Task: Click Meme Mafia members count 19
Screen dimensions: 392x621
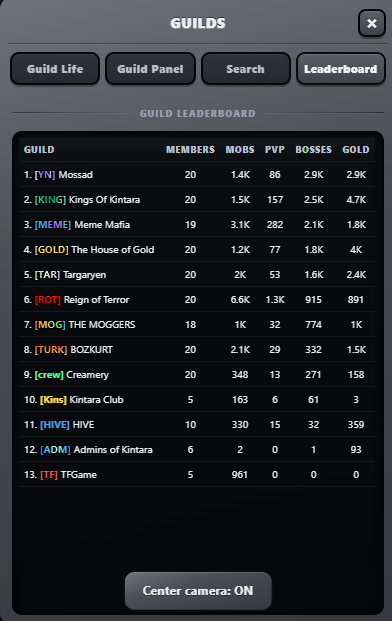Action: tap(190, 225)
